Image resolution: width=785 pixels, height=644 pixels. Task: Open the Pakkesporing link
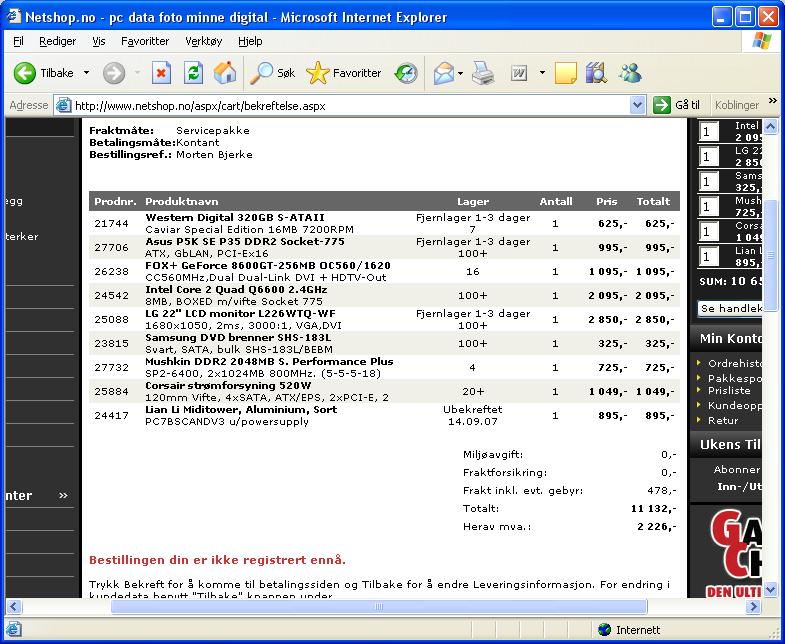tap(734, 379)
